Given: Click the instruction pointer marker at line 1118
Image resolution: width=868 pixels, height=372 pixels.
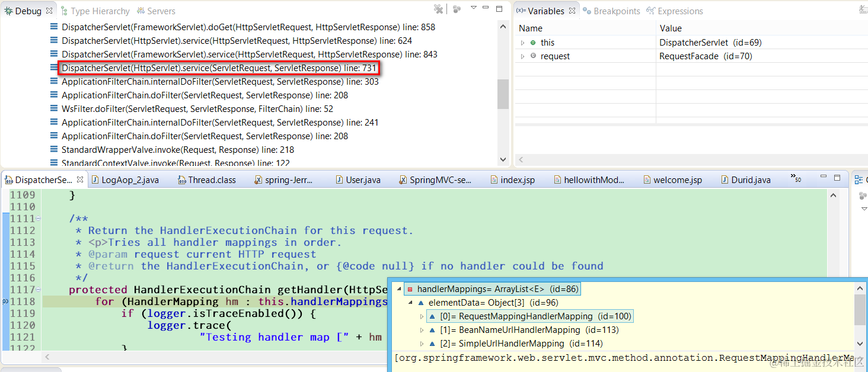Looking at the screenshot, I should (5, 302).
